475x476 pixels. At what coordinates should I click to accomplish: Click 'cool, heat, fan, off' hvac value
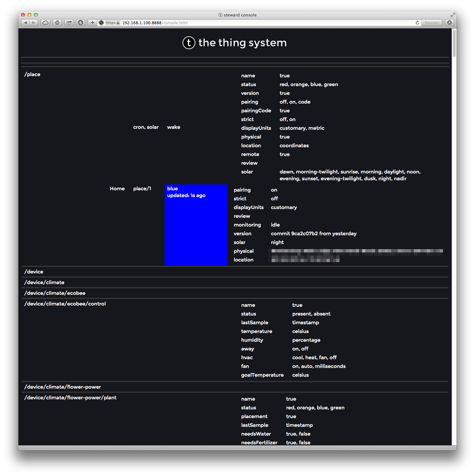pyautogui.click(x=314, y=358)
